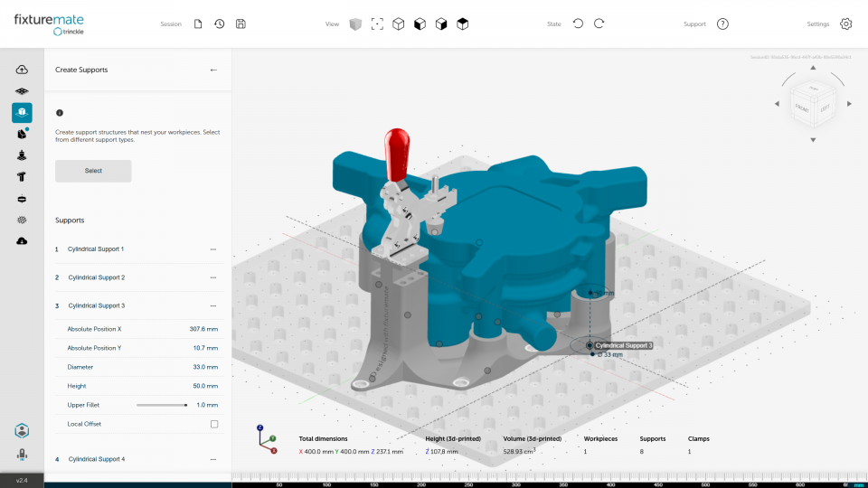
Task: Go back using the Create Supports arrow
Action: click(x=213, y=70)
